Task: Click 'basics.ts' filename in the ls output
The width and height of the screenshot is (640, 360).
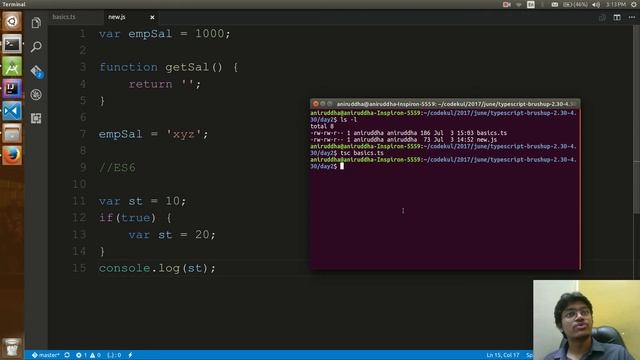Action: tap(491, 133)
